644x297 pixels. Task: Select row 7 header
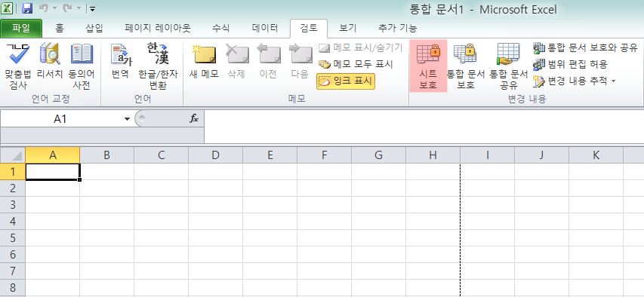13,271
